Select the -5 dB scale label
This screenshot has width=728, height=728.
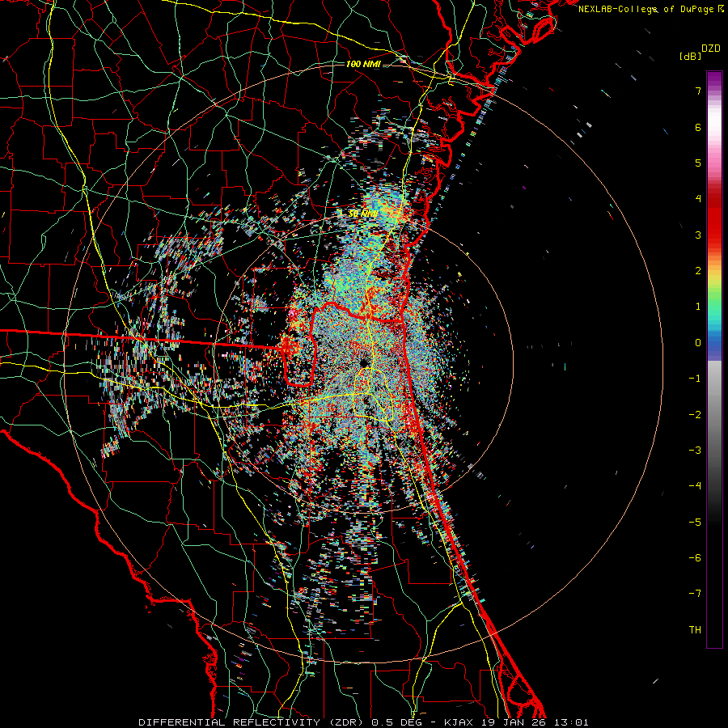[695, 522]
